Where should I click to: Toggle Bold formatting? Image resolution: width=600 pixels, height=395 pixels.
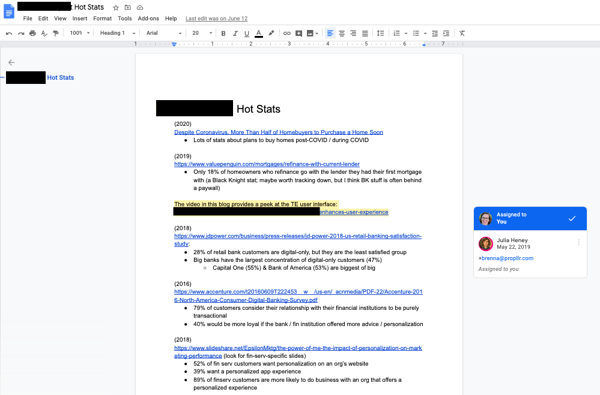coord(223,33)
